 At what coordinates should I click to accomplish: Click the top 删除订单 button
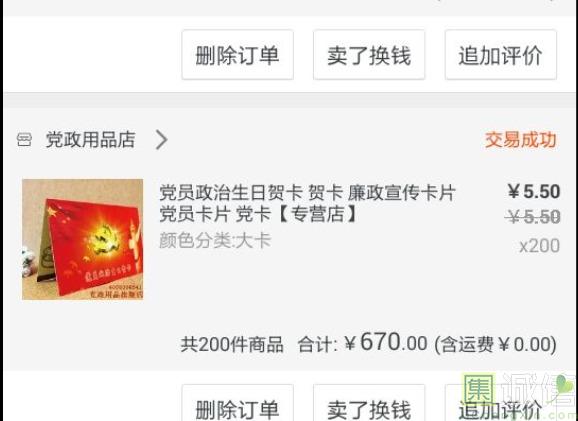[237, 55]
